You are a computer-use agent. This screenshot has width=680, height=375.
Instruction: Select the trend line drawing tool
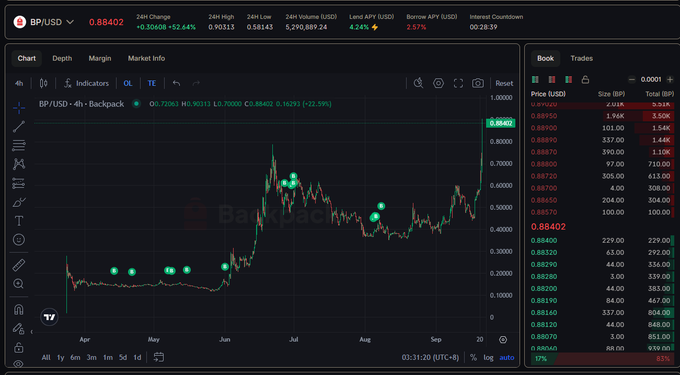(19, 127)
